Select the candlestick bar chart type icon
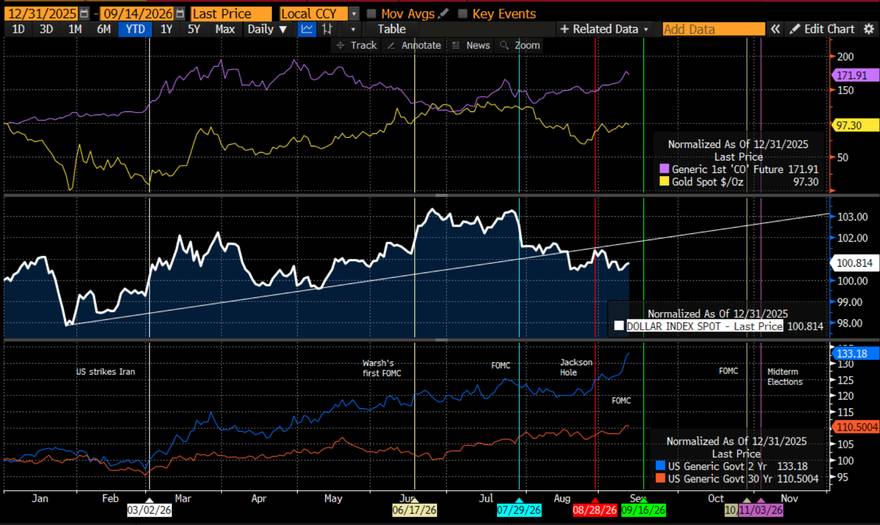The width and height of the screenshot is (880, 525). click(x=327, y=29)
